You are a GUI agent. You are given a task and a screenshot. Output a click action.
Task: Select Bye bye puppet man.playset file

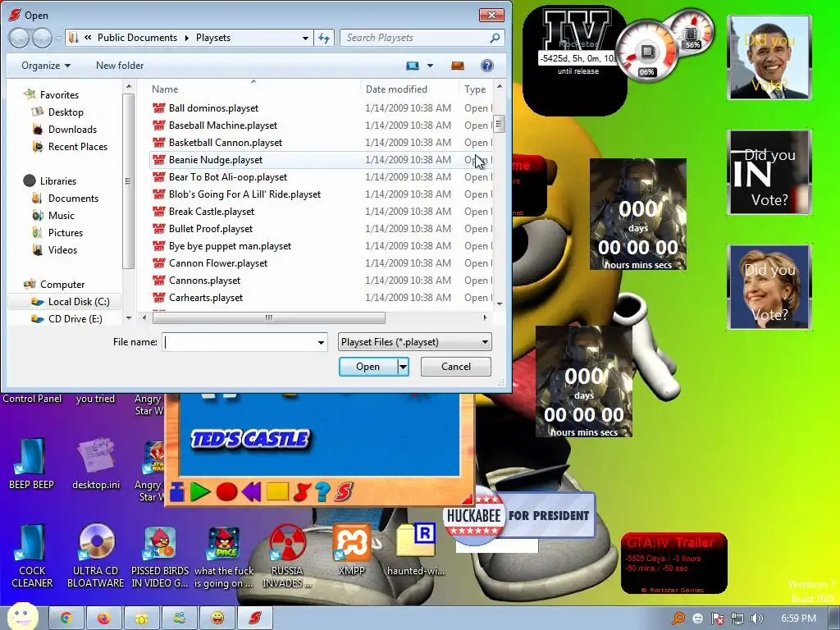pyautogui.click(x=230, y=245)
